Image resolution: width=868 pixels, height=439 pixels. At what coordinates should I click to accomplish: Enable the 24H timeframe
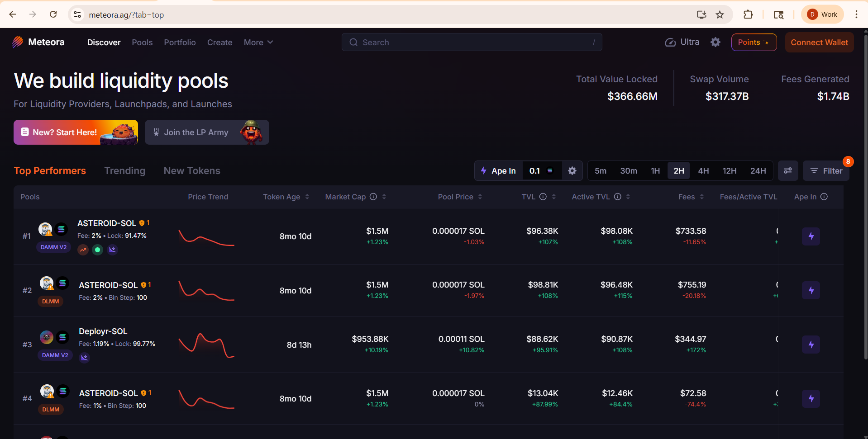(758, 171)
